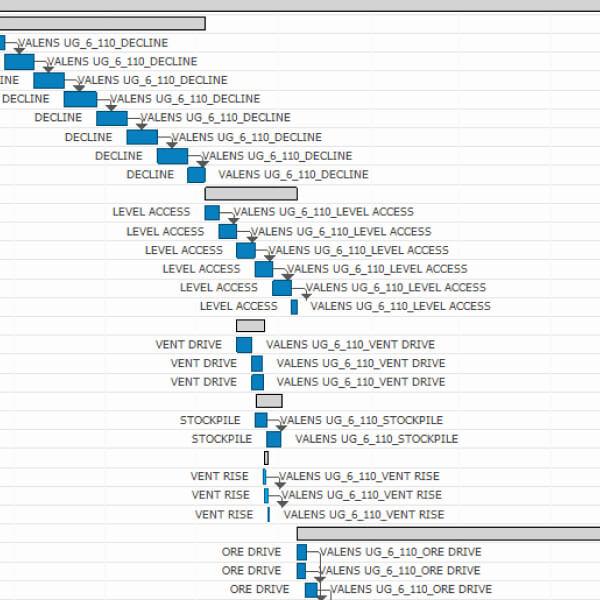Click the first VENT RISE task bar
Image resolution: width=600 pixels, height=600 pixels.
(264, 476)
